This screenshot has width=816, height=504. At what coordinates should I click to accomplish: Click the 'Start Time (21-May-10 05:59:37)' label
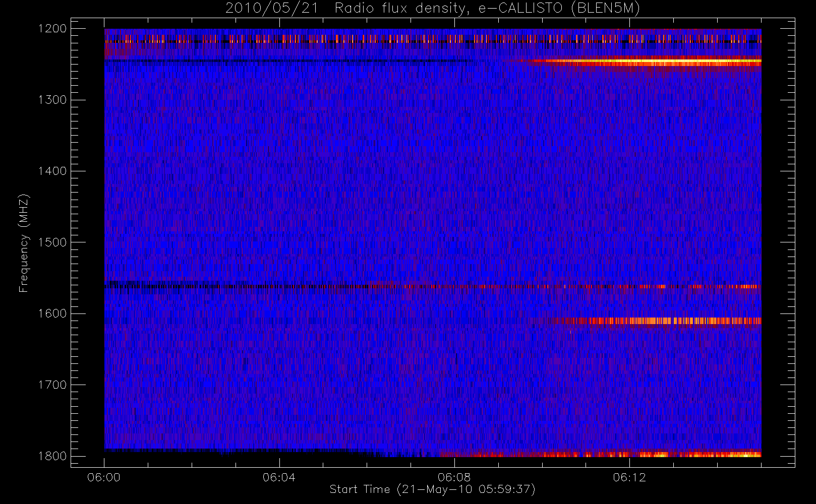click(432, 489)
